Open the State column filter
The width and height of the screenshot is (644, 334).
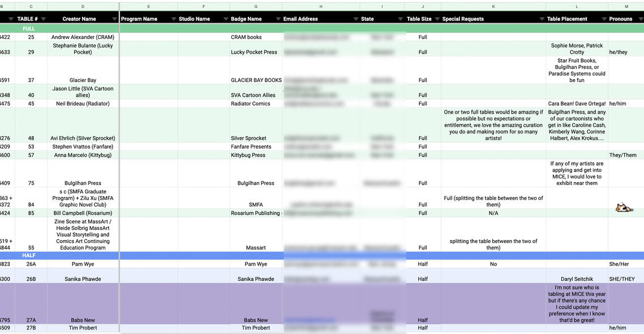tap(400, 19)
